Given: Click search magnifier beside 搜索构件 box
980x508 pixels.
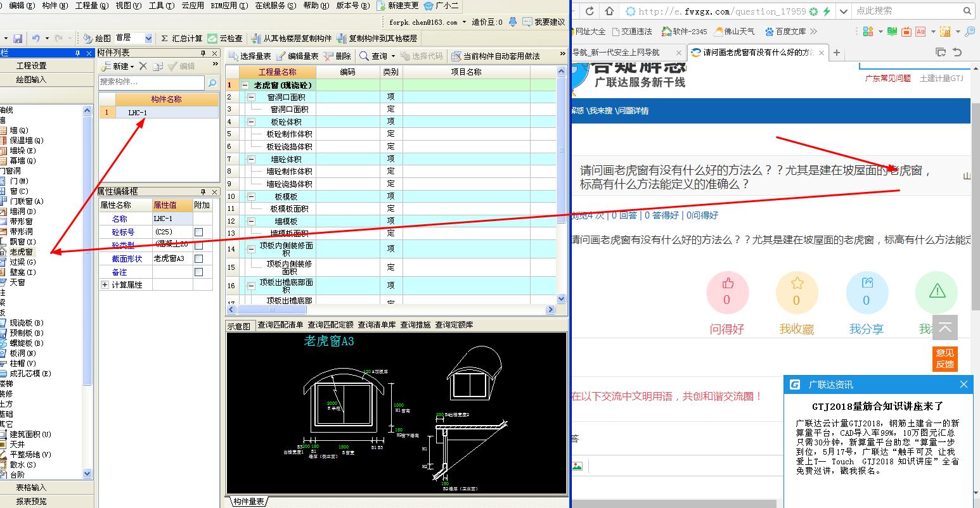Looking at the screenshot, I should pyautogui.click(x=212, y=82).
